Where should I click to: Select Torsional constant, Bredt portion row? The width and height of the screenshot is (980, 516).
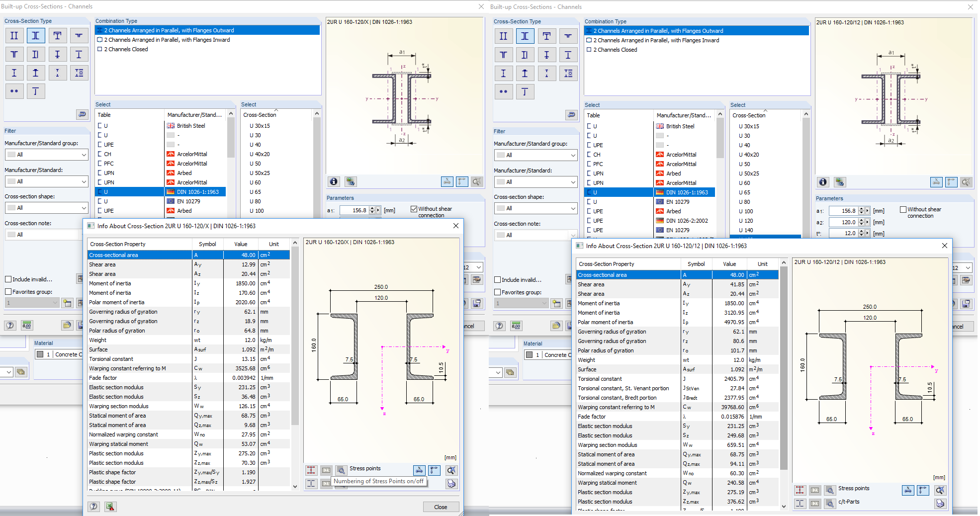(678, 398)
